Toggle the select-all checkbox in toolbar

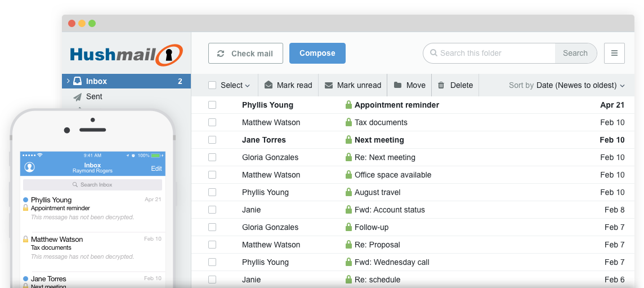pos(212,85)
